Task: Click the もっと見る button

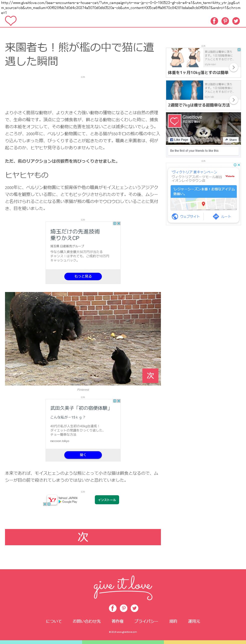Action: click(83, 276)
